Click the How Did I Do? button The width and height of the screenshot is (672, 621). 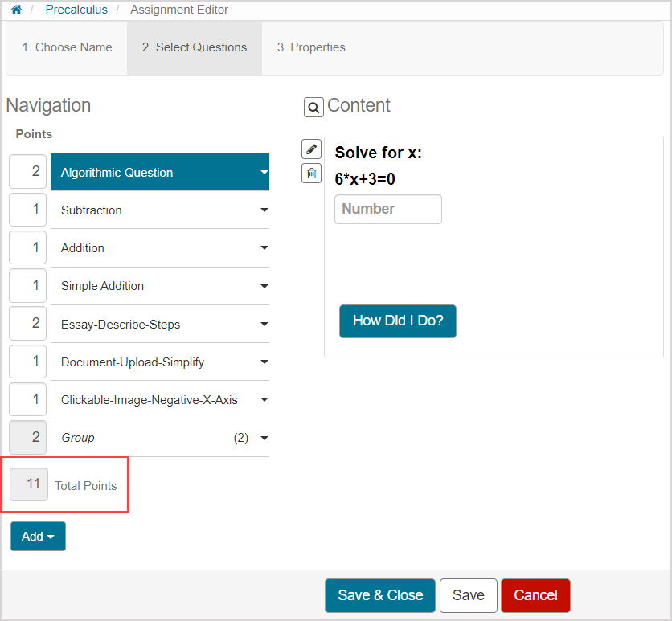pos(397,321)
